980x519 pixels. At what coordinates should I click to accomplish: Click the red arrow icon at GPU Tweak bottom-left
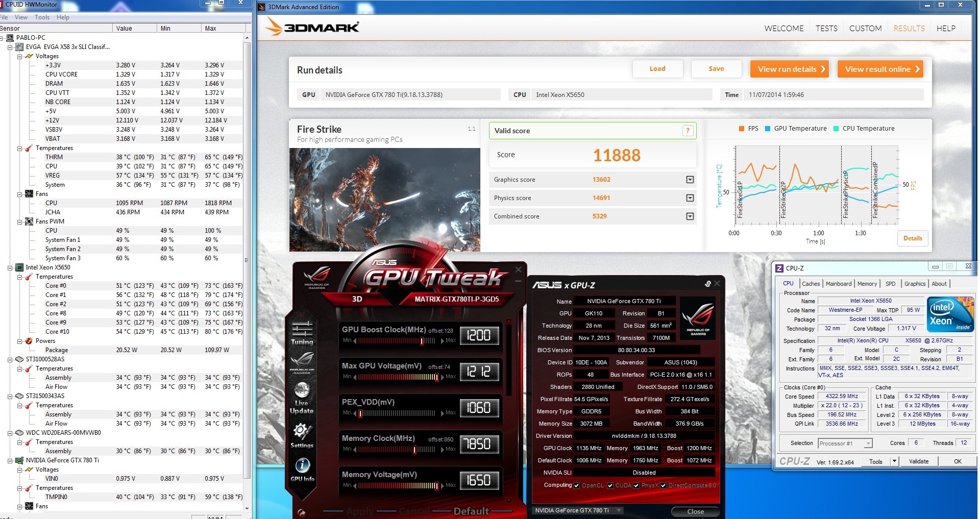tap(302, 512)
